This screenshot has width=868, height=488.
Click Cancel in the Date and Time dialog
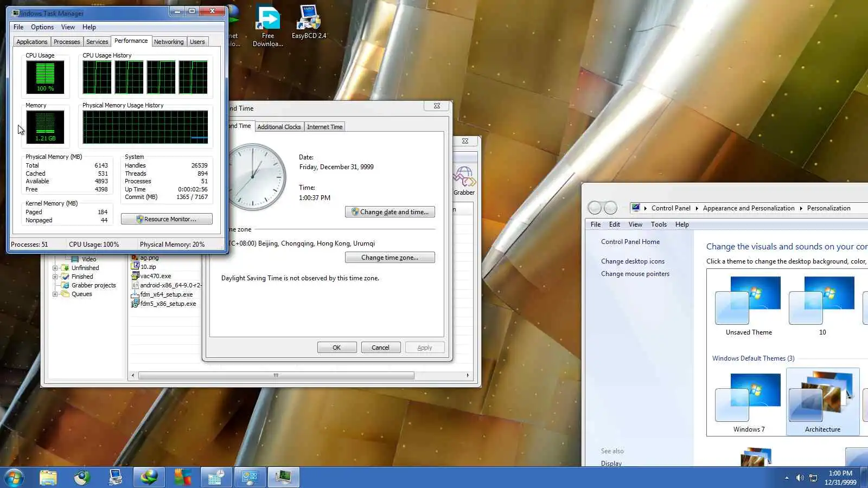click(x=381, y=348)
